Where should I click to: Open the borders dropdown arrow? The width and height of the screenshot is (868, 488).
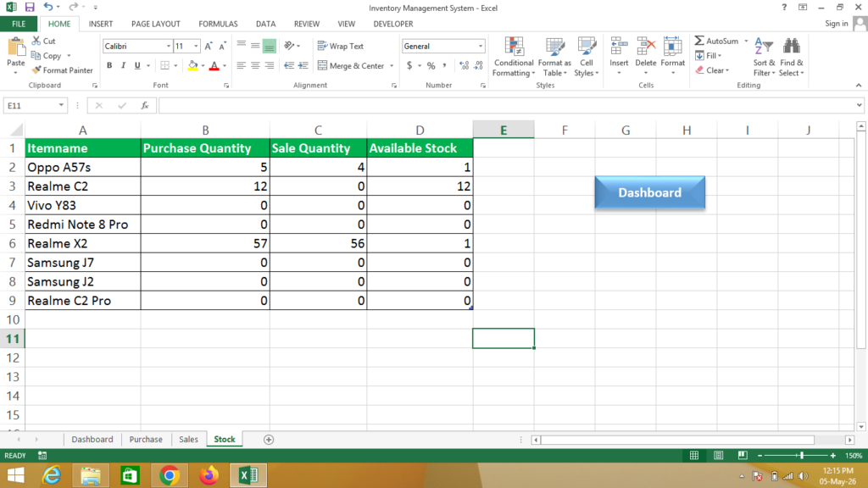click(x=175, y=66)
